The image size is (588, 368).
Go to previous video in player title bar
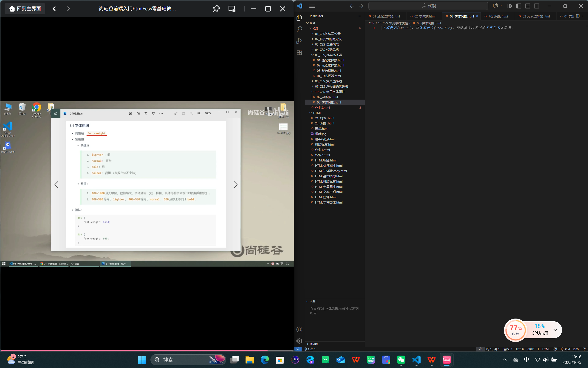(x=54, y=9)
